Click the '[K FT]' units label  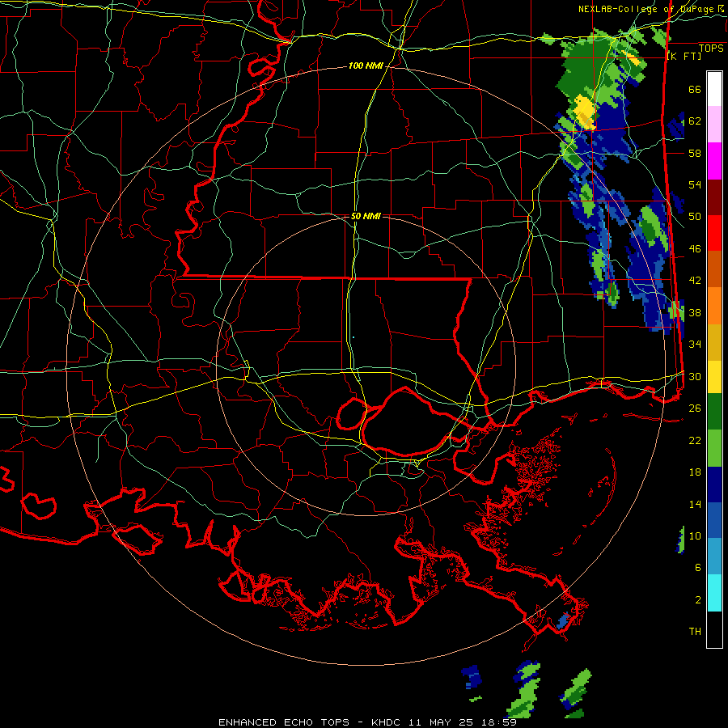coord(684,56)
